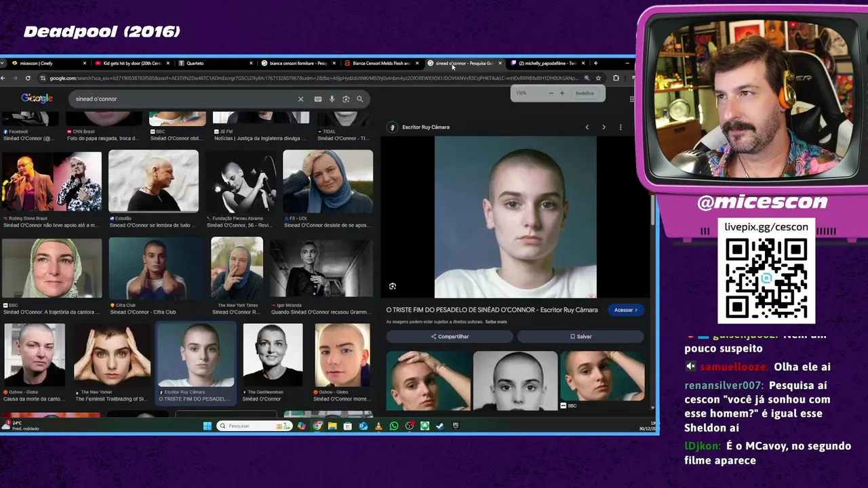This screenshot has height=488, width=868.
Task: Select Fundação Perseu Abramo image result
Action: [241, 182]
